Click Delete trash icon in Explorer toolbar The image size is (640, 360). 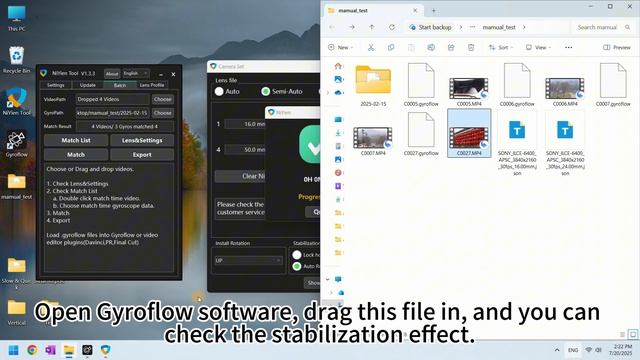tap(471, 48)
